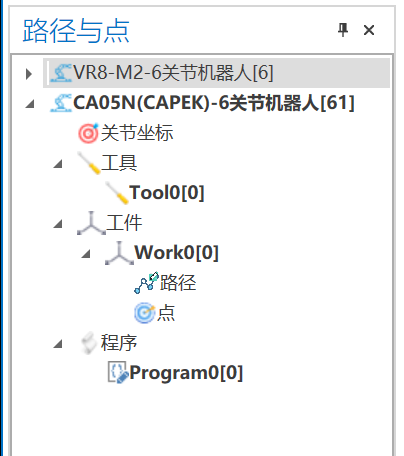The image size is (404, 456).
Task: Pin the 路径与点 panel with pushpin
Action: 343,30
